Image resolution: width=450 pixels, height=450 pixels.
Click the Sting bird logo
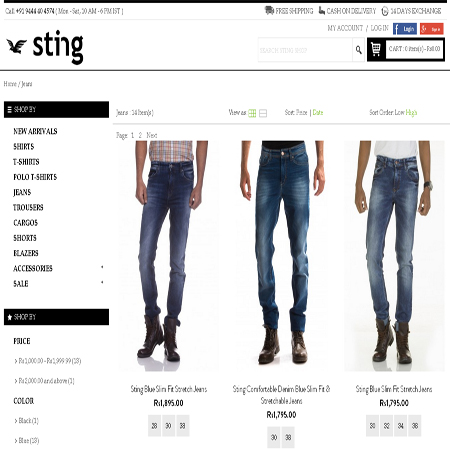(17, 46)
